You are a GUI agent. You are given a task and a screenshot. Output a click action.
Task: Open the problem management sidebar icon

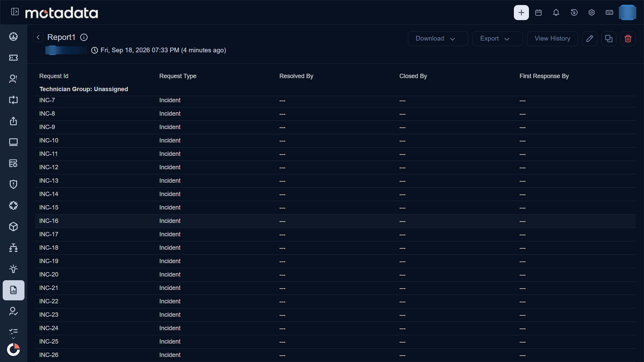coord(13,79)
